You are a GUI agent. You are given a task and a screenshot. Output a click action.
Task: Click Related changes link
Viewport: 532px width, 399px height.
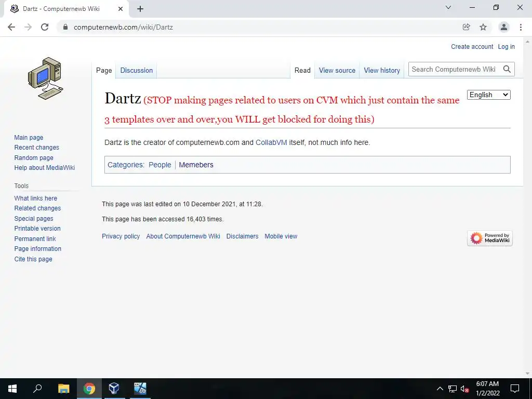[37, 208]
